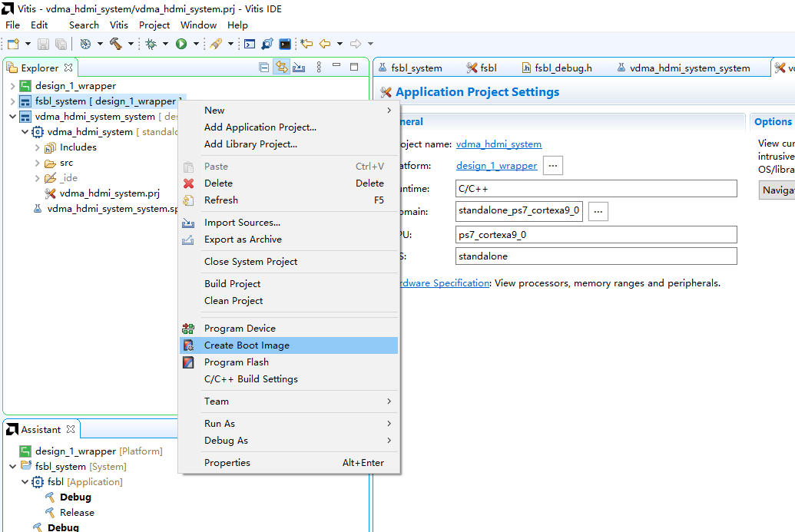The image size is (795, 532).
Task: Click the standalone OS field
Action: pyautogui.click(x=596, y=256)
